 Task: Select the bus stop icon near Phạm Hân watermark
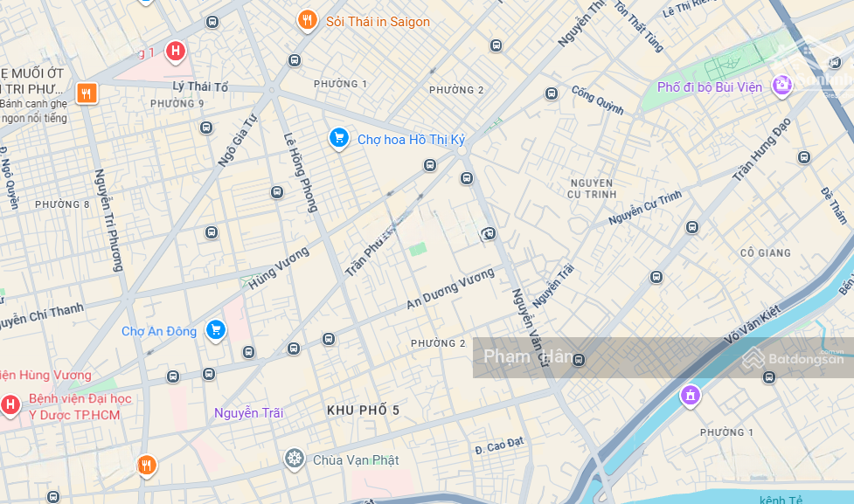click(x=579, y=360)
